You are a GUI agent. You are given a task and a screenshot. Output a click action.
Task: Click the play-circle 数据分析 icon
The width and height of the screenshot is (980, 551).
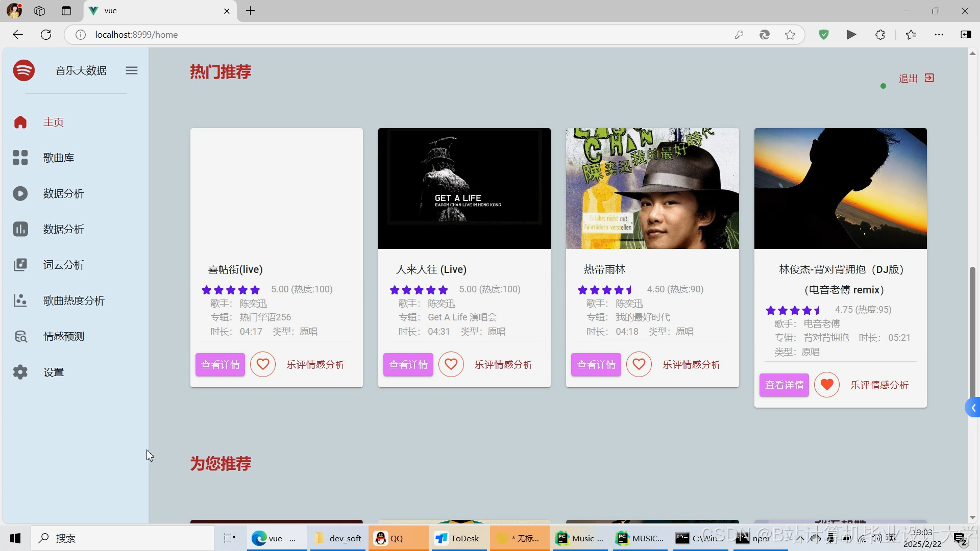pyautogui.click(x=20, y=193)
